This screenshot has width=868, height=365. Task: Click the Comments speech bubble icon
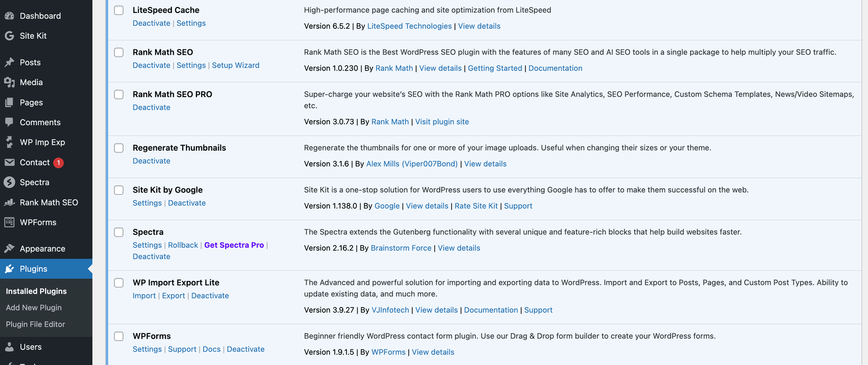[9, 122]
